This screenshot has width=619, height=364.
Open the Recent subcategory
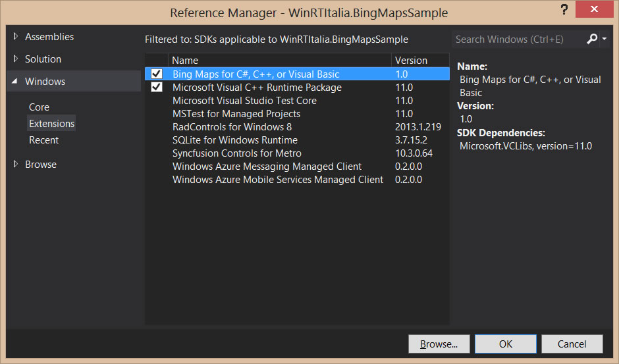click(x=44, y=140)
